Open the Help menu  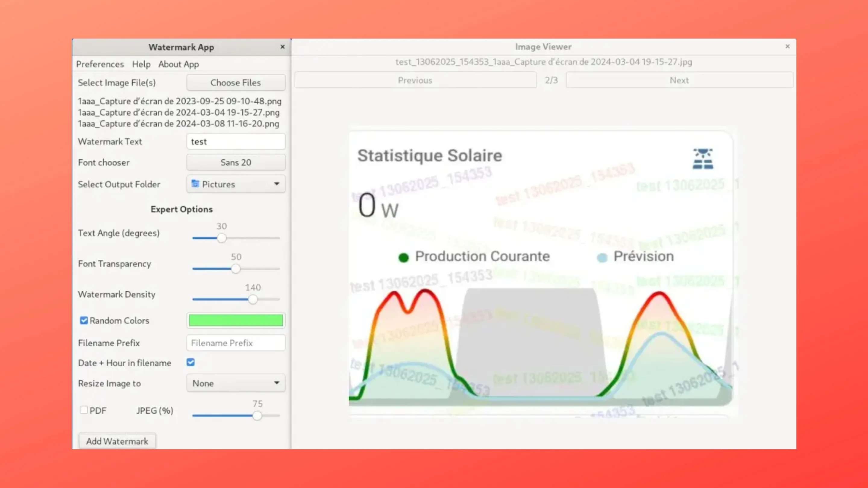coord(141,64)
